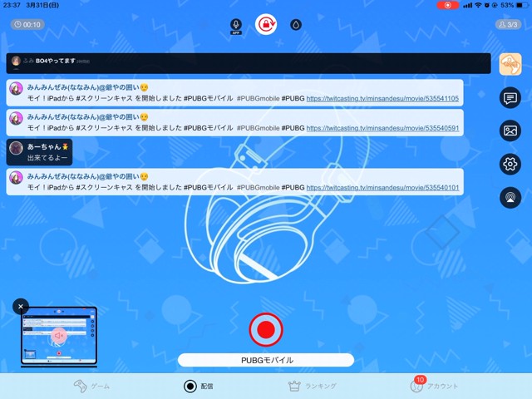Tap avatar on comment with link 535540101
This screenshot has width=532, height=399.
point(16,177)
